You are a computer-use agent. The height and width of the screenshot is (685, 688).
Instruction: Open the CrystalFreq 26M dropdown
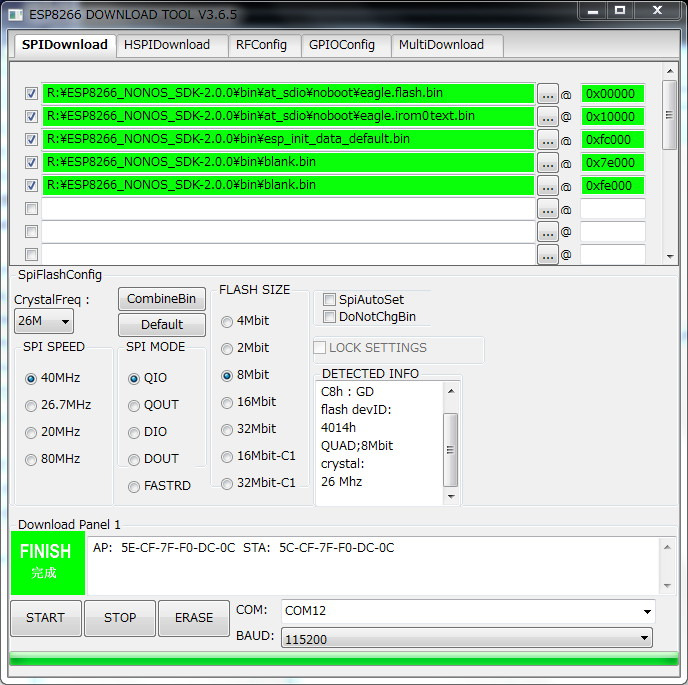tap(44, 321)
